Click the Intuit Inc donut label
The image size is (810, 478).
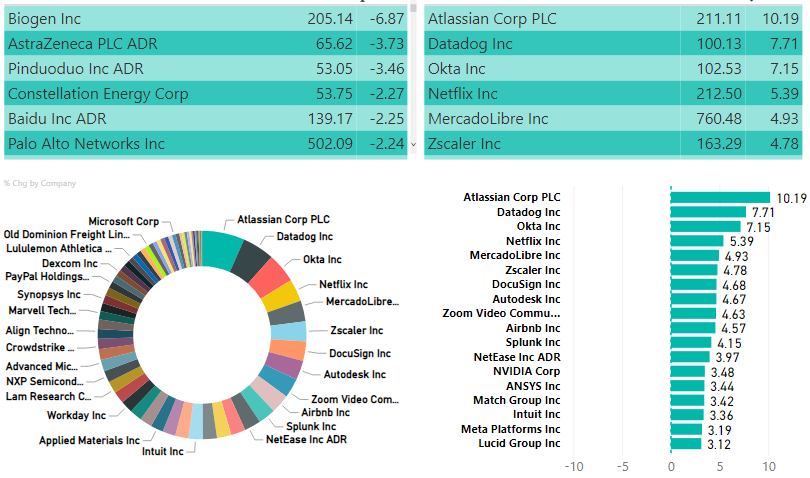click(x=163, y=451)
